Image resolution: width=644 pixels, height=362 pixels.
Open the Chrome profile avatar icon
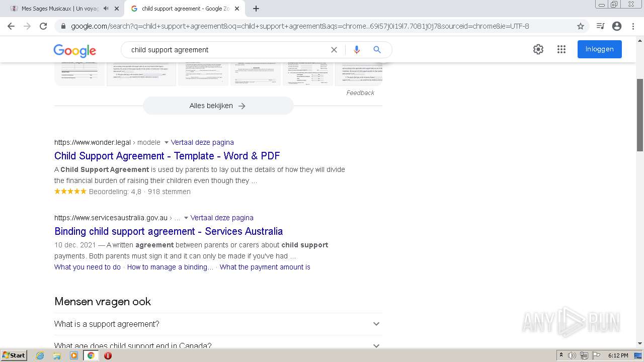(617, 26)
